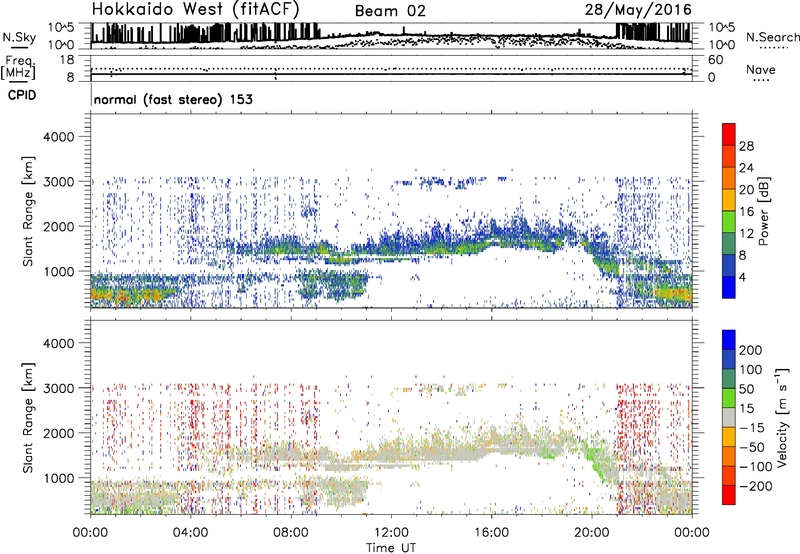The height and width of the screenshot is (554, 800).
Task: Click the "16:00" time tick label
Action: (491, 533)
